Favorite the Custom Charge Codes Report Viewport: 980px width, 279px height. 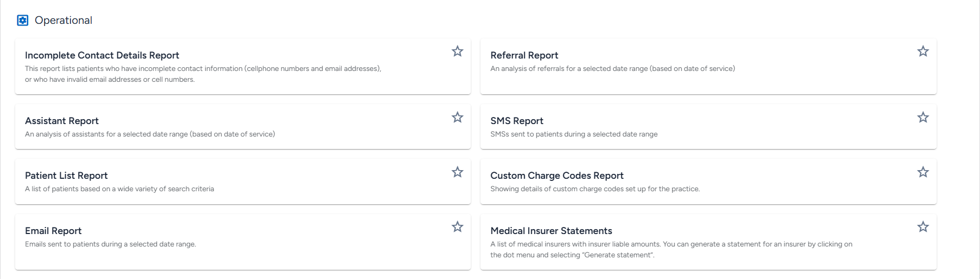coord(923,172)
